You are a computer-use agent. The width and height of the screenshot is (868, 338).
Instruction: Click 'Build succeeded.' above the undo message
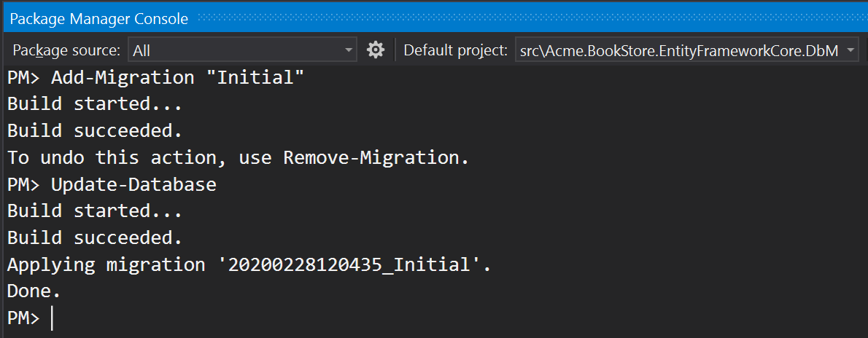[x=94, y=130]
